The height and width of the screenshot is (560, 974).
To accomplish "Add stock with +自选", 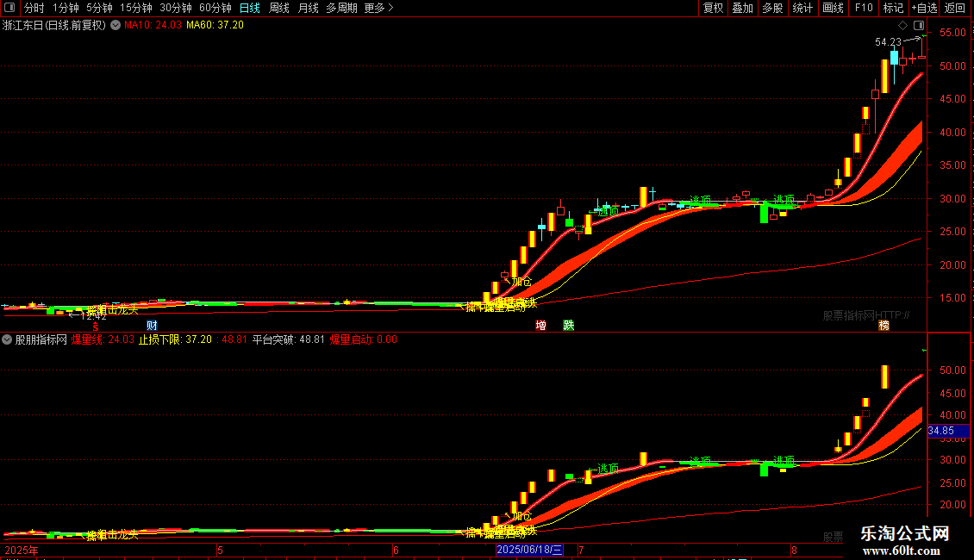I will pos(924,8).
